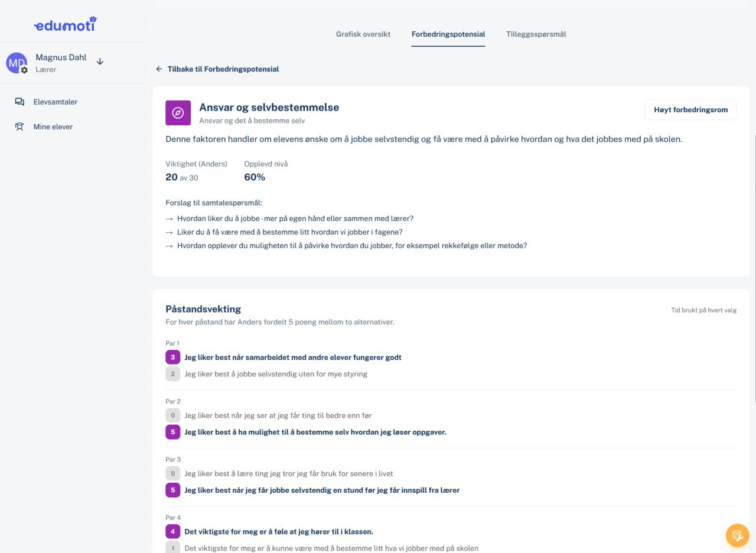Click statement about høre til i klassen
The height and width of the screenshot is (553, 756).
pyautogui.click(x=279, y=531)
